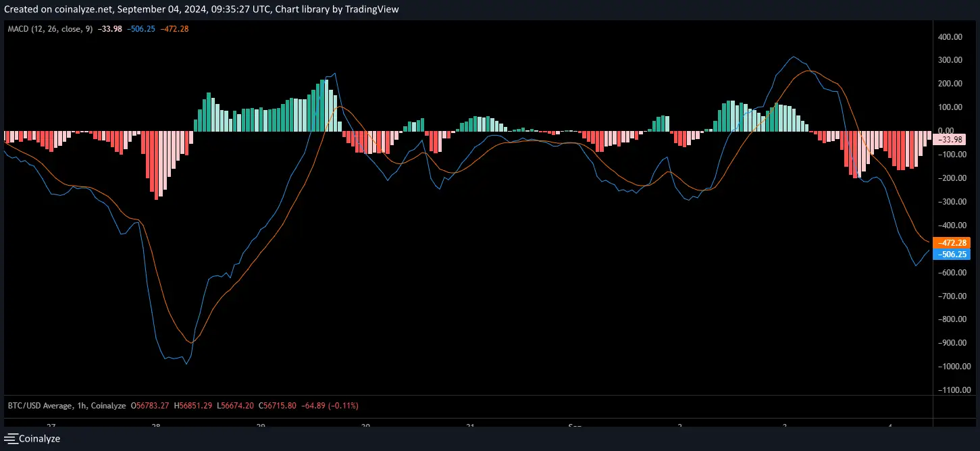This screenshot has width=980, height=451.
Task: Click the orange signal value in the legend
Action: click(174, 29)
